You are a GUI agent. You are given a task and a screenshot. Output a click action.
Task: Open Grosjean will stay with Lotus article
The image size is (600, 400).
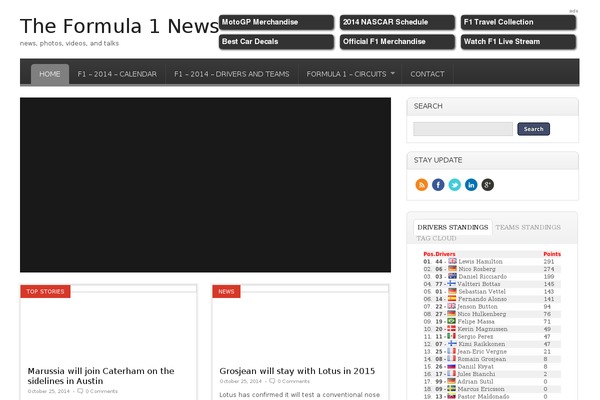(297, 371)
